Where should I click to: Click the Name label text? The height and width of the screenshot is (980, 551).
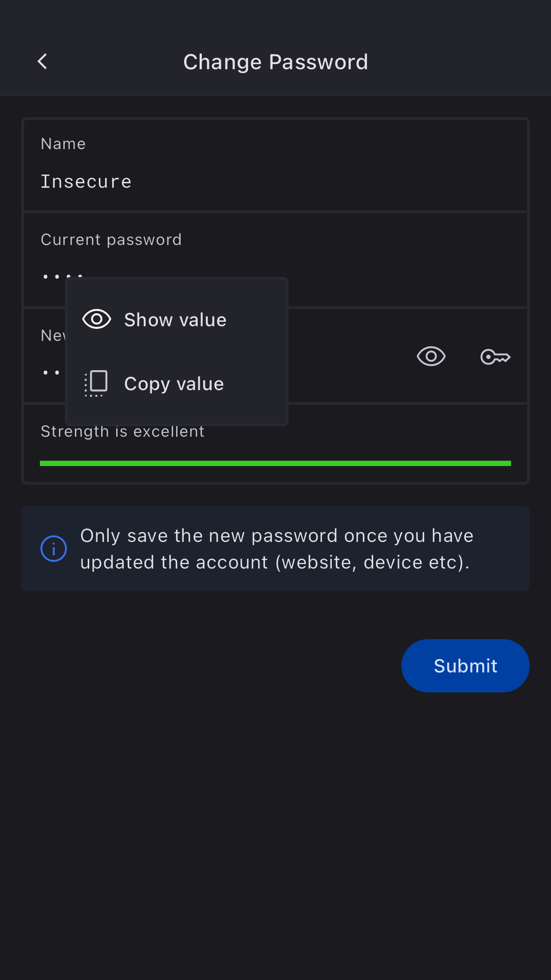point(63,144)
